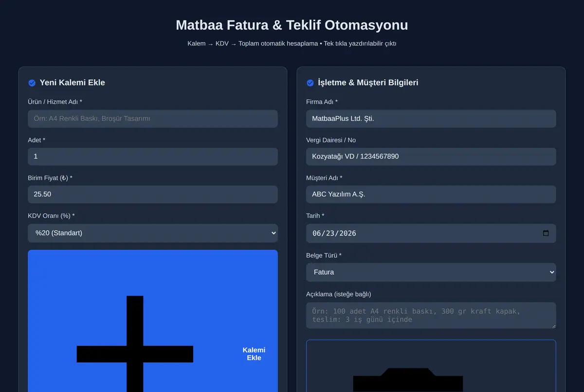Click the 'İşletme & Müşteri Bilgileri' section title

(368, 83)
